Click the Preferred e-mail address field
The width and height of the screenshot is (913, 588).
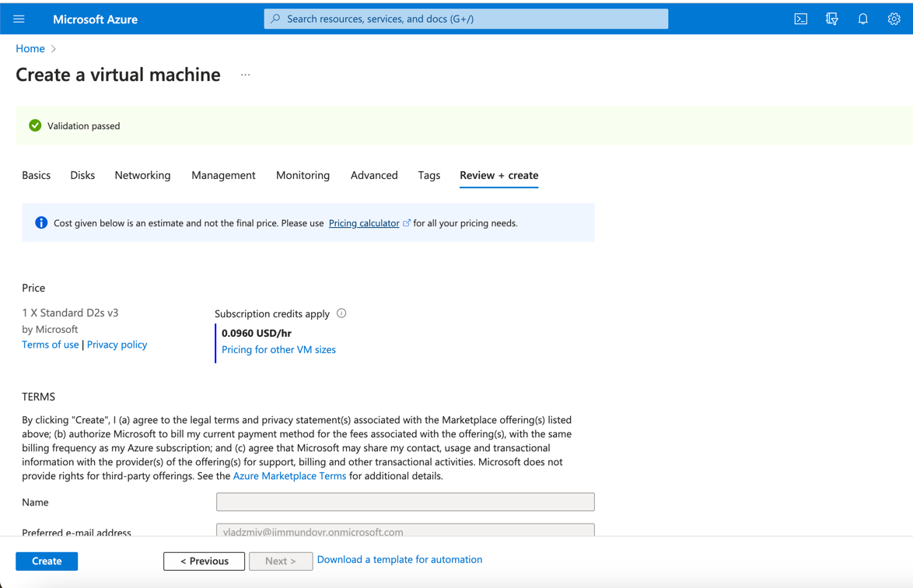pos(405,530)
